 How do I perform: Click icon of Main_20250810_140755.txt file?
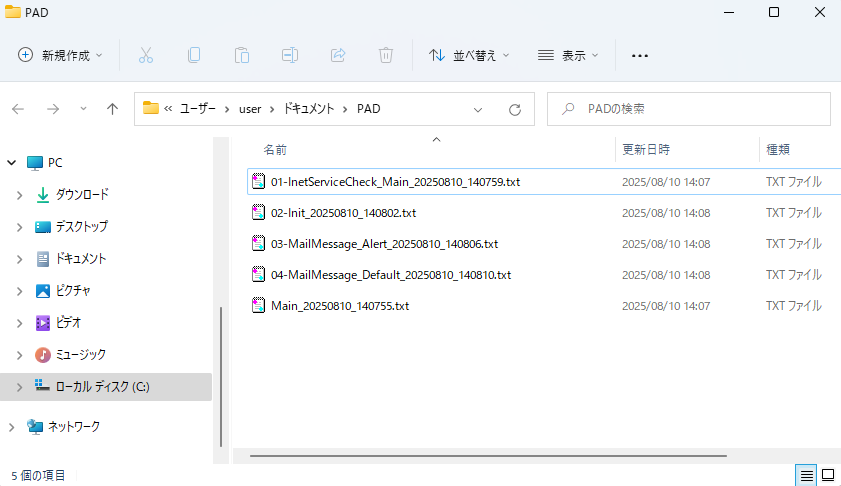coord(258,306)
